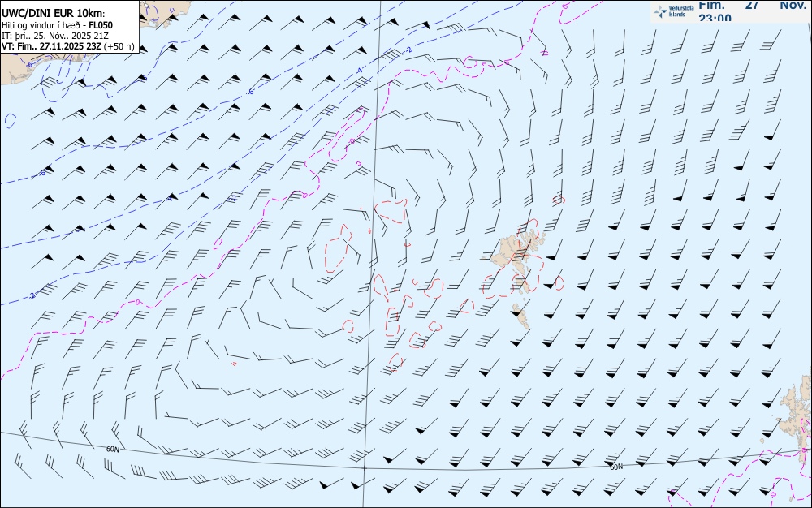Click the 'Veðurstofa Íslands' logo text
The height and width of the screenshot is (508, 812).
[x=681, y=11]
